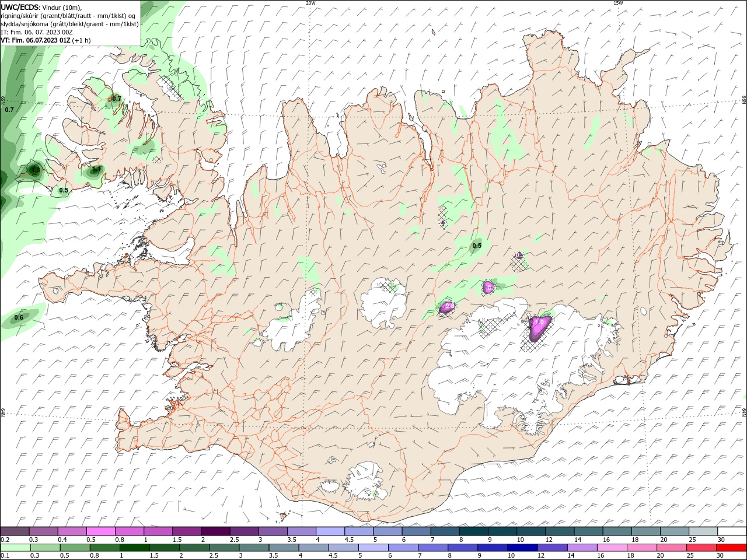
Task: Click the 'IT: Fim. 06. 07. 2023 00Z' line
Action: coord(37,32)
